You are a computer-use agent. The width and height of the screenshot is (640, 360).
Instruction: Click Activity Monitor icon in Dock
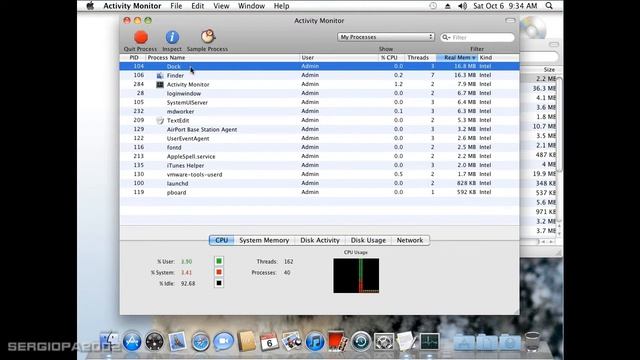coord(429,342)
